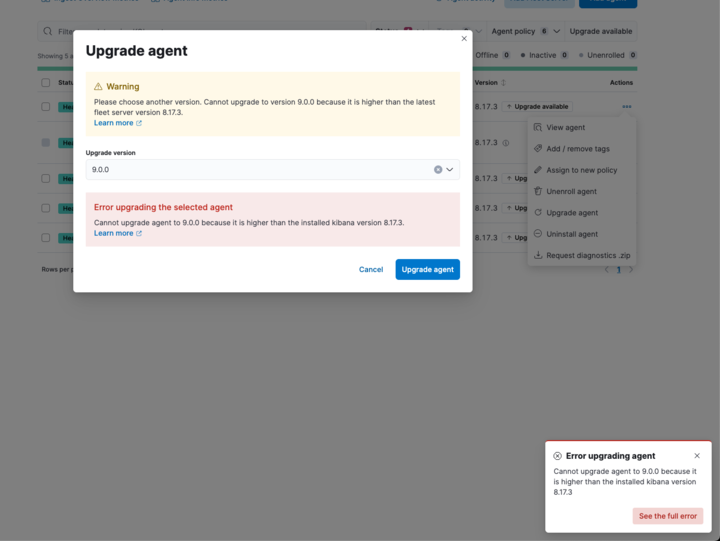Viewport: 720px width, 541px height.
Task: Click inside the Upgrade version field
Action: pos(250,170)
